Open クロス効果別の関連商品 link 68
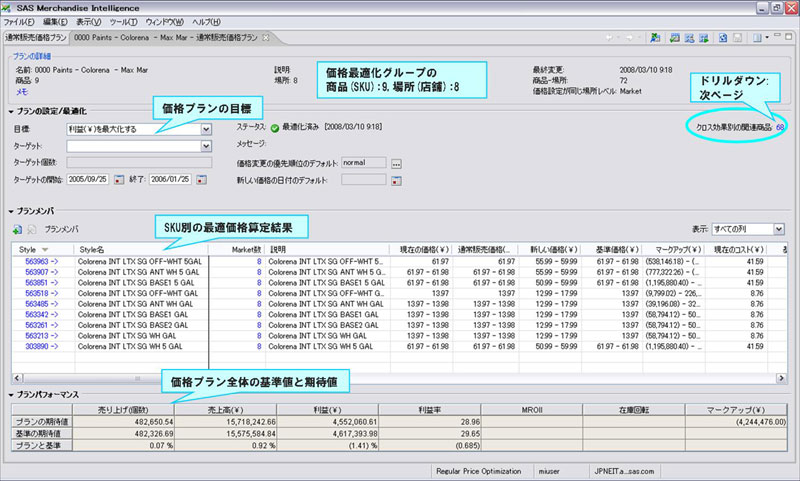800x481 pixels. (780, 127)
